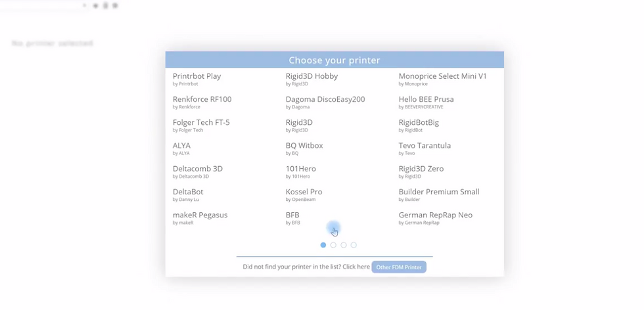Click the Other FDM Printer button
The image size is (644, 310).
click(399, 267)
